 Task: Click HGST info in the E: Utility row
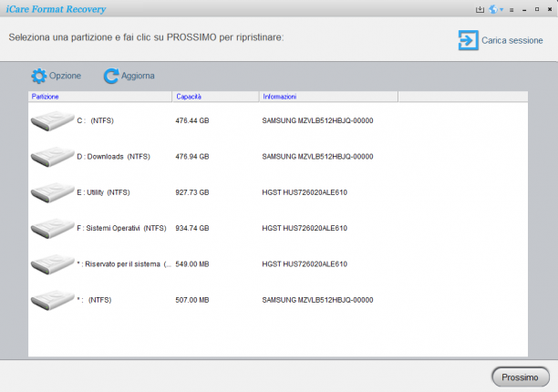(305, 192)
